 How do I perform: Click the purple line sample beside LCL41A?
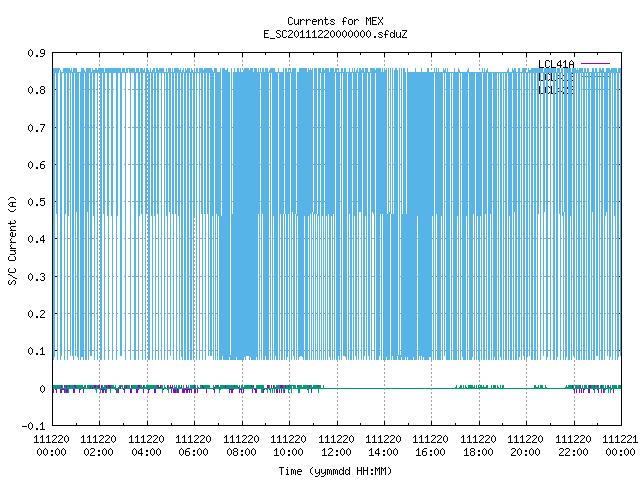point(595,64)
